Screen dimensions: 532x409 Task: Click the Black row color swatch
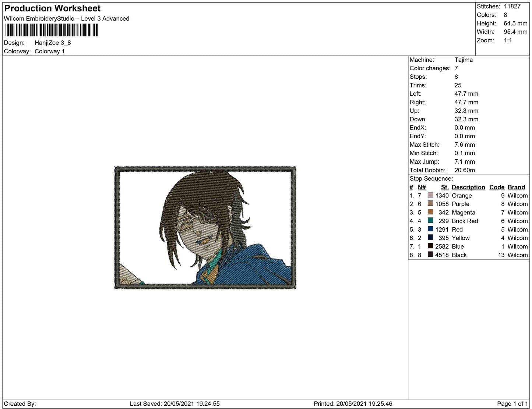coord(430,254)
